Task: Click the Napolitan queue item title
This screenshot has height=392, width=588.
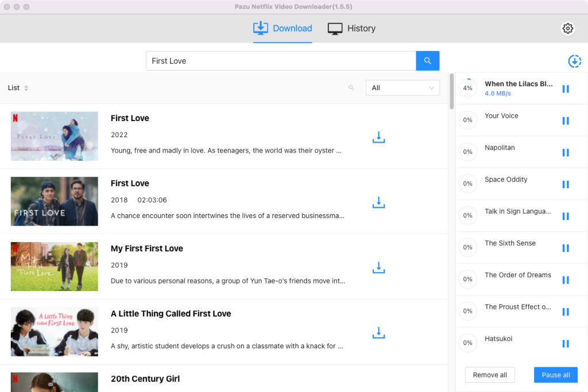Action: (500, 148)
